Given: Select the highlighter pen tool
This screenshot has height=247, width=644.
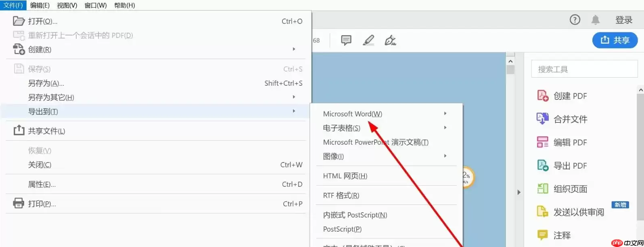Looking at the screenshot, I should click(x=368, y=40).
